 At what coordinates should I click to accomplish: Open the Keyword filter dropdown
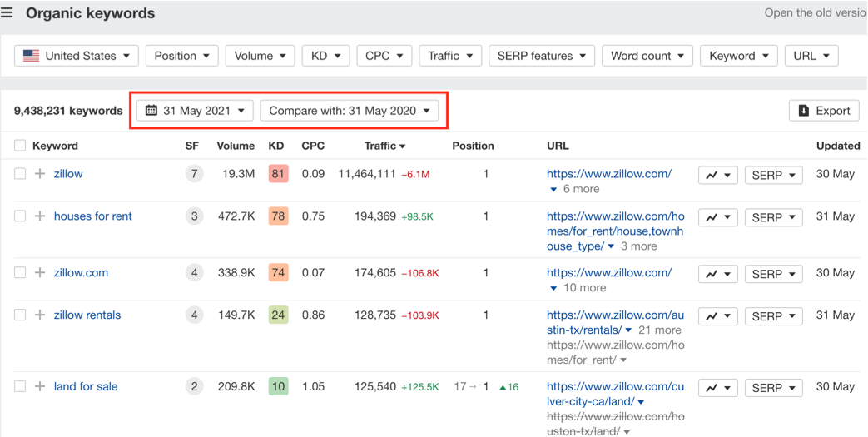[739, 56]
